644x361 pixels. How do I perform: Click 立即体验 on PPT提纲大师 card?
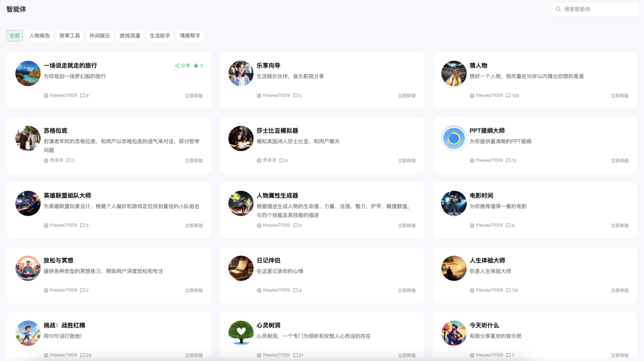(x=620, y=160)
